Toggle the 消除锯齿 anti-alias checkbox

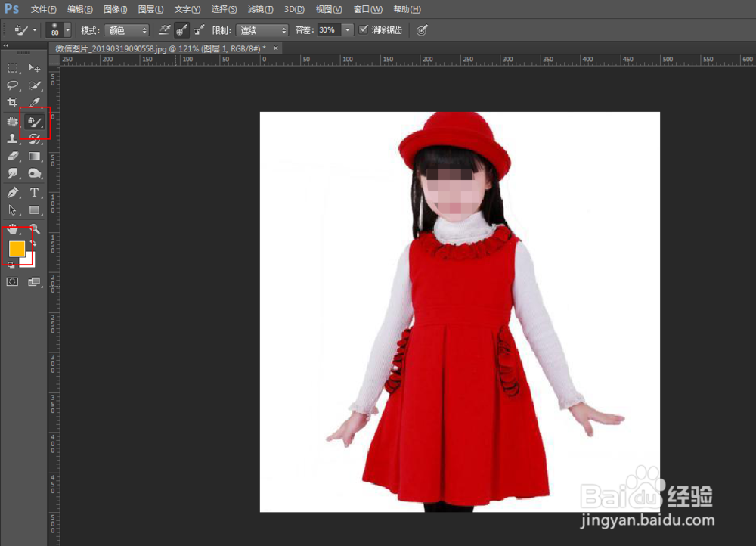(x=364, y=30)
